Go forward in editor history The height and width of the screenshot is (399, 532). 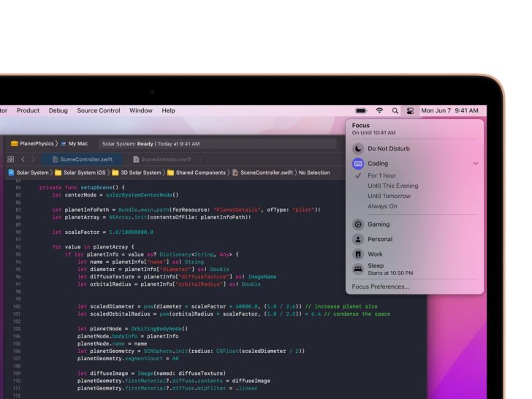click(33, 159)
